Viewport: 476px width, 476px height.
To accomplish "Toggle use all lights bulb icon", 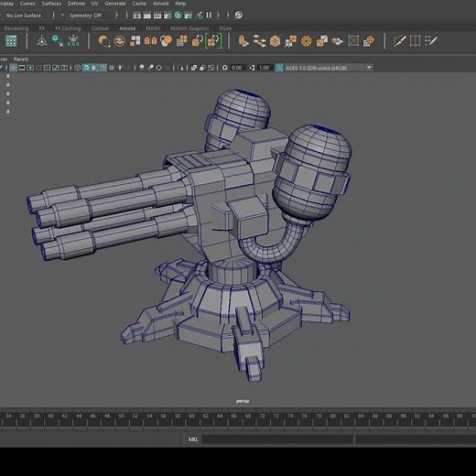I will (120, 68).
